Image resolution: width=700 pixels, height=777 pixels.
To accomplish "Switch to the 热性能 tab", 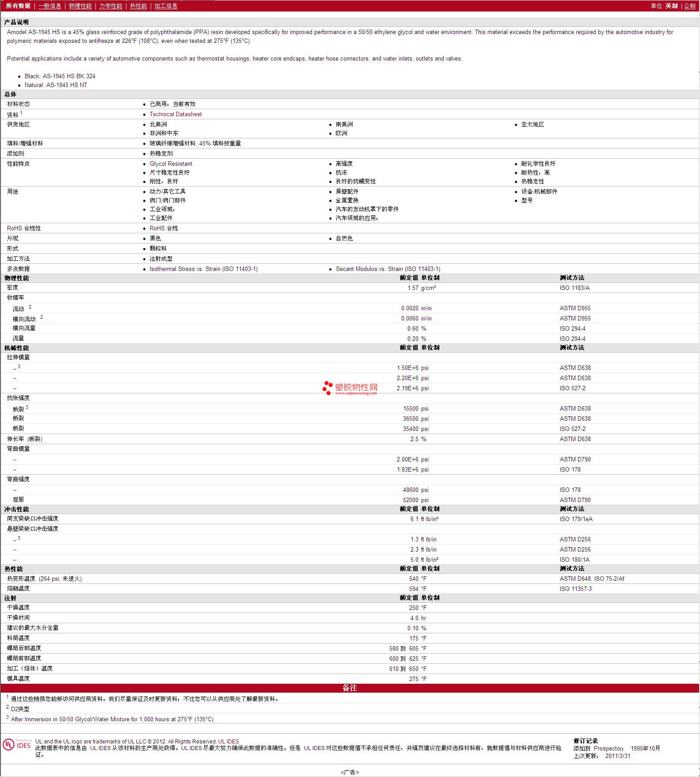I will (138, 6).
